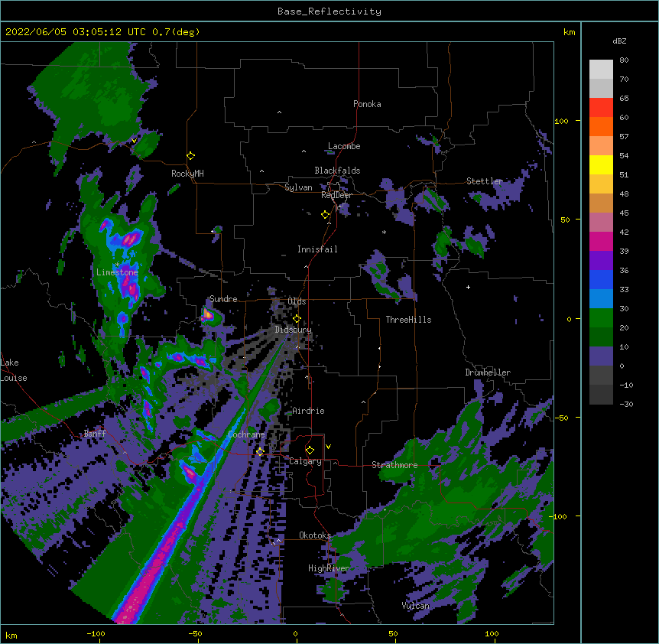The image size is (659, 644).
Task: Click the purple 10 dBZ legend swatch
Action: [x=601, y=356]
